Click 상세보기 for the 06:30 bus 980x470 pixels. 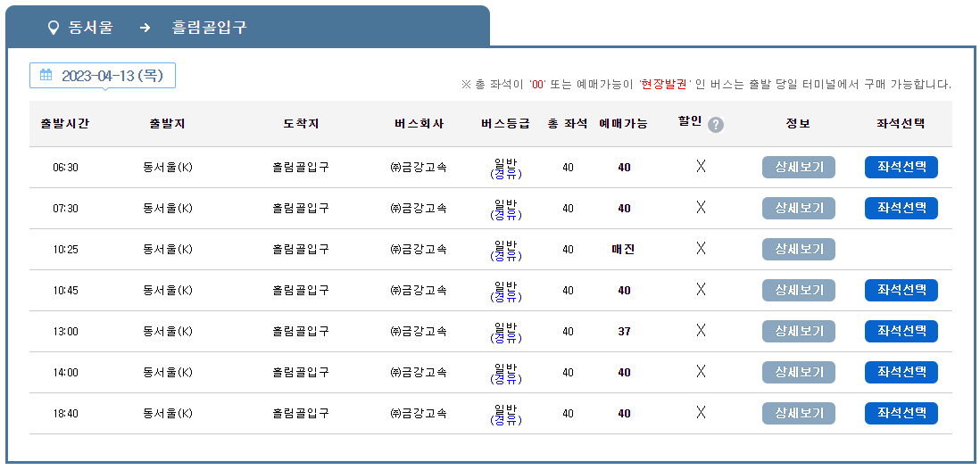(798, 168)
